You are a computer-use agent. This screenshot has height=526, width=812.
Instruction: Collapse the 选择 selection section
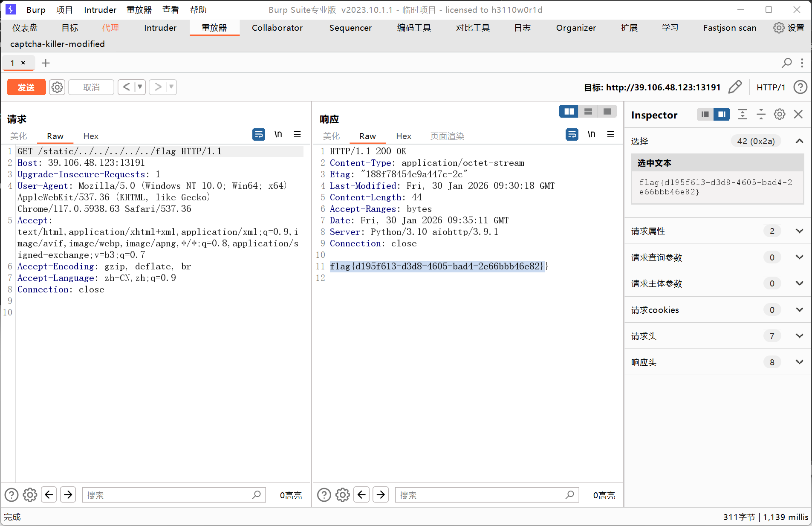pyautogui.click(x=800, y=141)
